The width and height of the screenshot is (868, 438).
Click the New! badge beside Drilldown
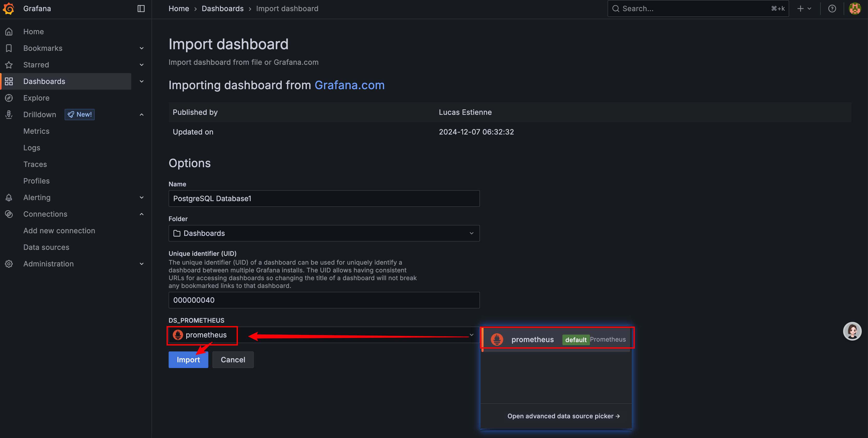tap(80, 115)
